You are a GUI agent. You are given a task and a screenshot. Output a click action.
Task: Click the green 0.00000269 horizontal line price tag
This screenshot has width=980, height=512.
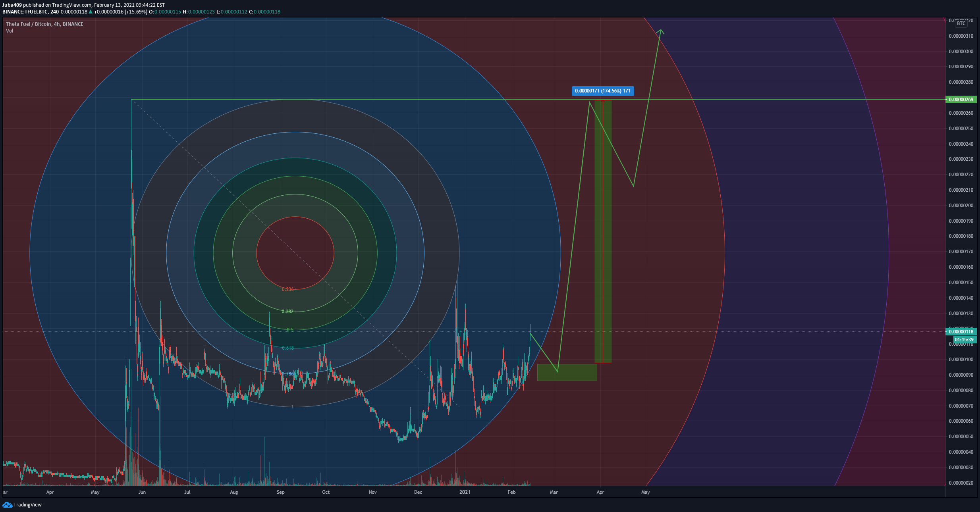(x=961, y=99)
